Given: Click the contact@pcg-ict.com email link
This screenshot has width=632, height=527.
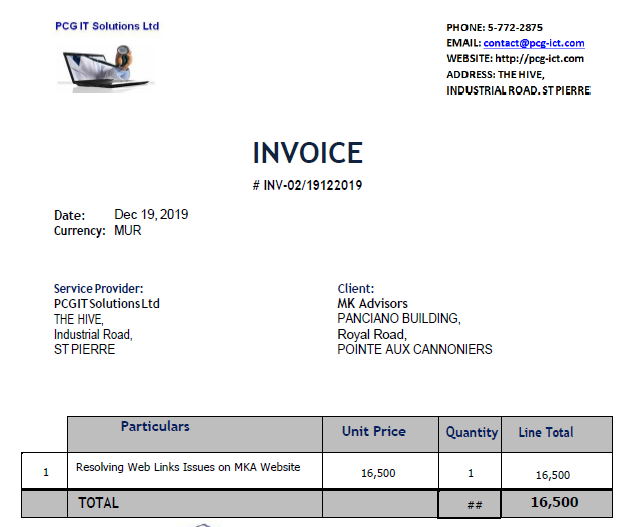Looking at the screenshot, I should (x=533, y=43).
